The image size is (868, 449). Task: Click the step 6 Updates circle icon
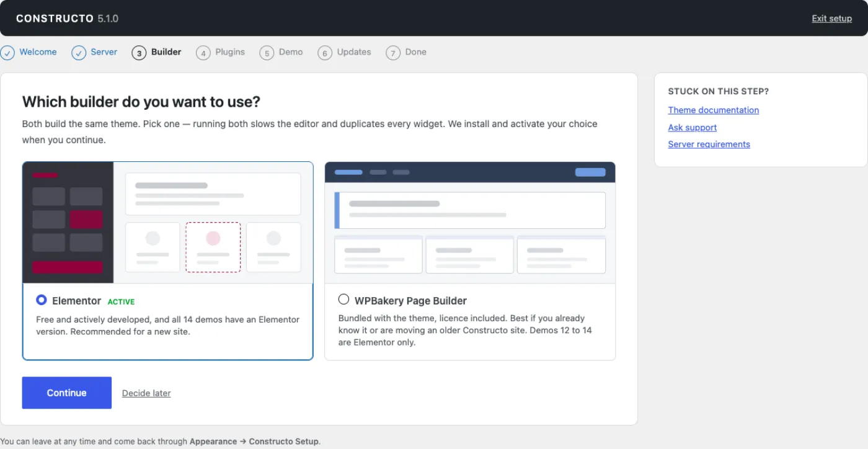[x=325, y=53]
